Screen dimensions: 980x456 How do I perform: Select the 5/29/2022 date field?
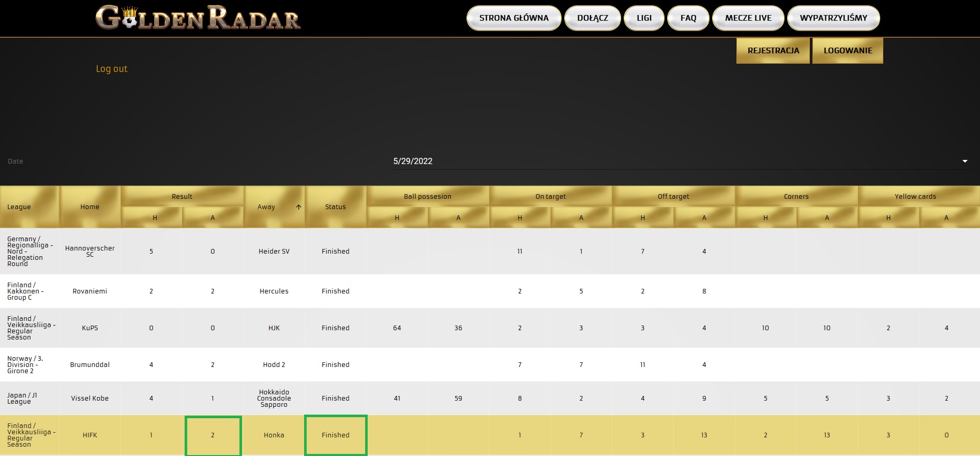(x=680, y=161)
